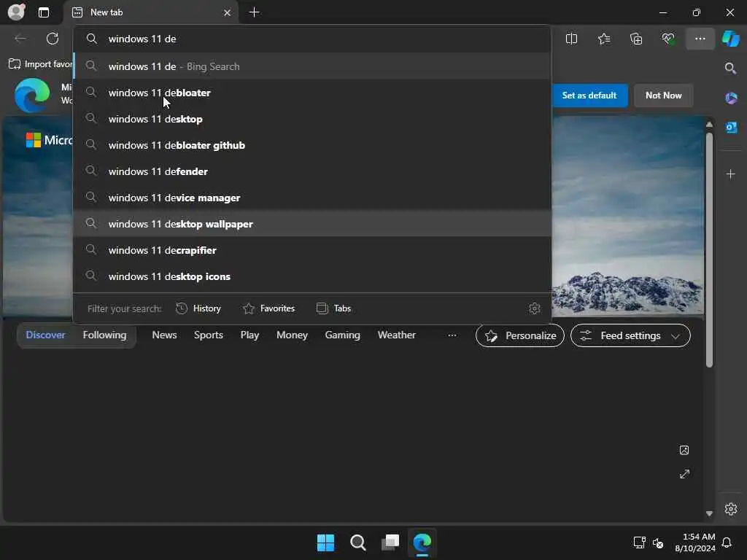747x560 pixels.
Task: Open the Task View taskbar icon
Action: tap(390, 542)
